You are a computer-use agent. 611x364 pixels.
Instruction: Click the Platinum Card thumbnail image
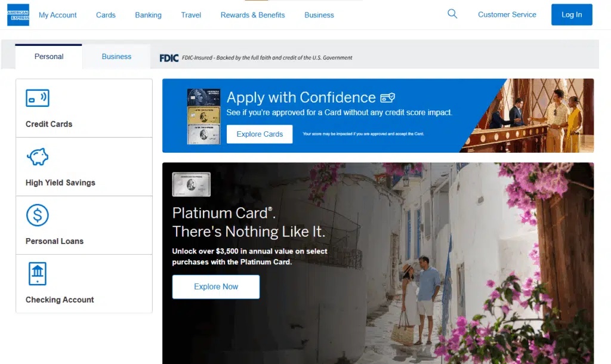coord(191,184)
